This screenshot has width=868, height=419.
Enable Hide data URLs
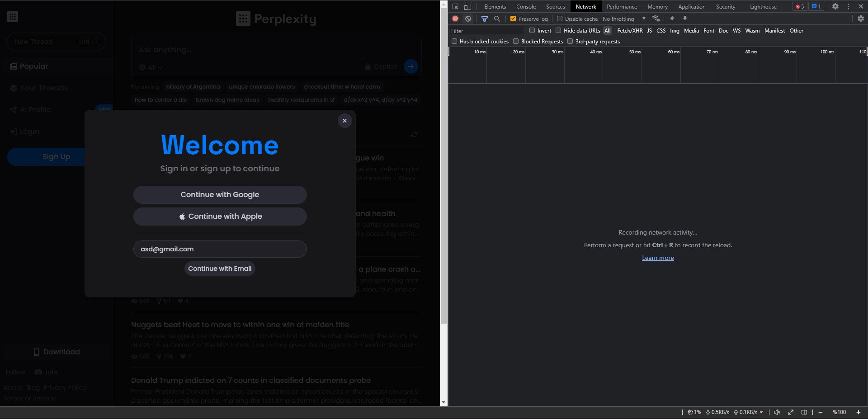558,30
